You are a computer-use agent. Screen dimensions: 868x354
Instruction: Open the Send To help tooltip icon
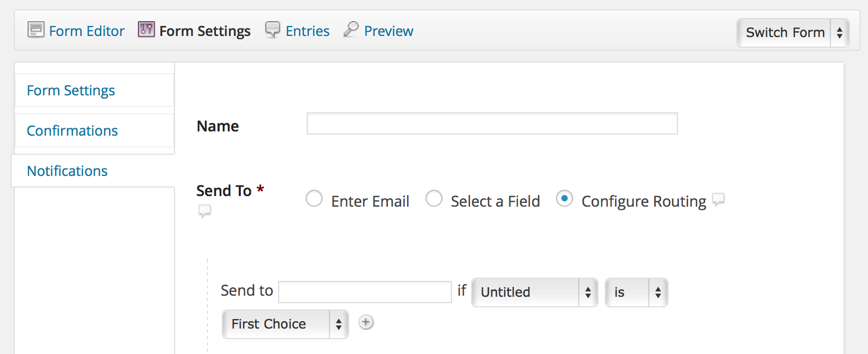(205, 210)
